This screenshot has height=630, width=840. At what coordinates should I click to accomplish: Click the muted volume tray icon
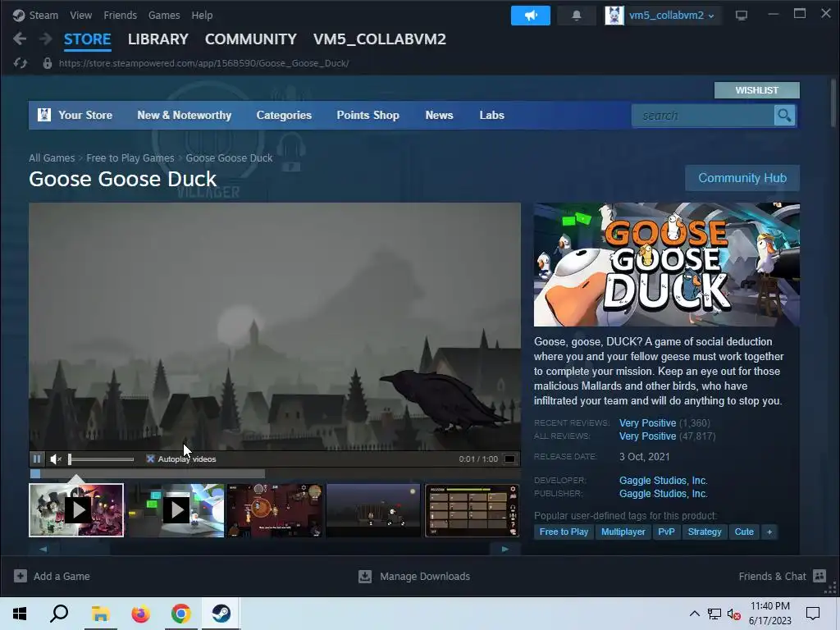[x=733, y=614]
